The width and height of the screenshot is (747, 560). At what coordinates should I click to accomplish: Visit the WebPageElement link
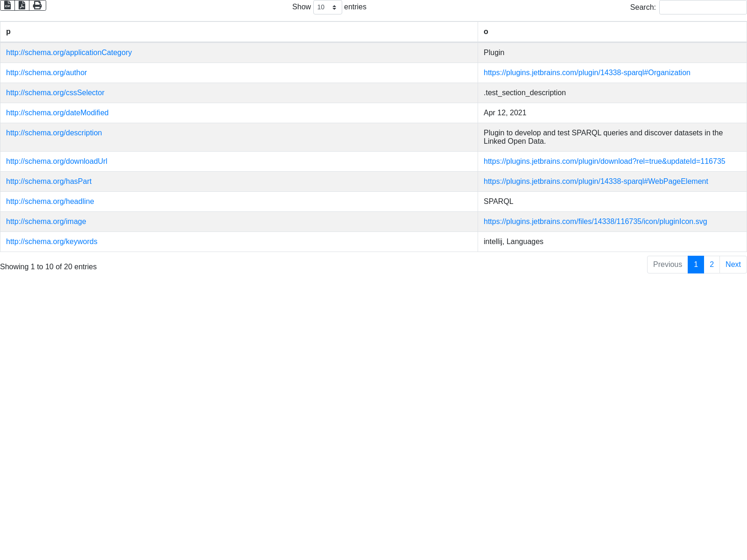[x=596, y=182]
